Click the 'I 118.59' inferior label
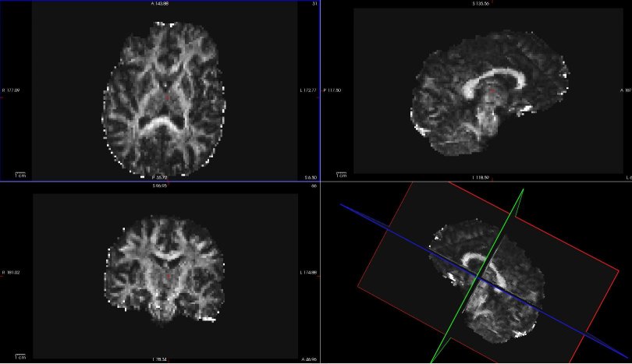Image resolution: width=632 pixels, height=364 pixels. click(x=481, y=177)
